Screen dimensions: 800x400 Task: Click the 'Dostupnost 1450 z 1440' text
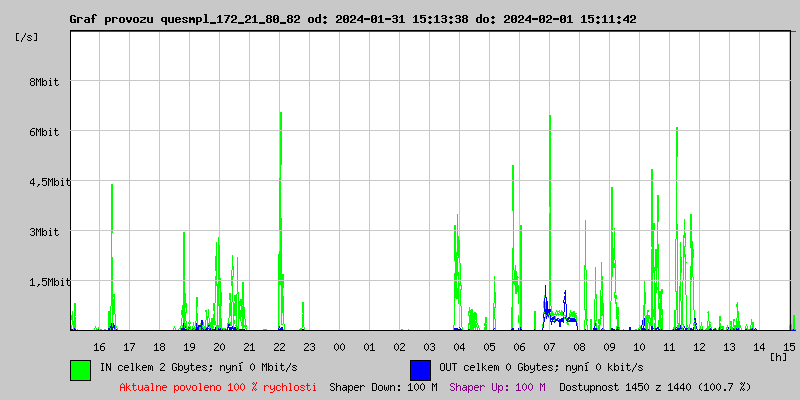pos(654,387)
